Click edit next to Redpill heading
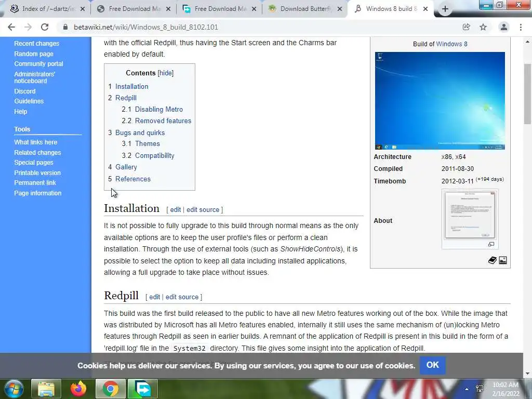 (x=154, y=297)
